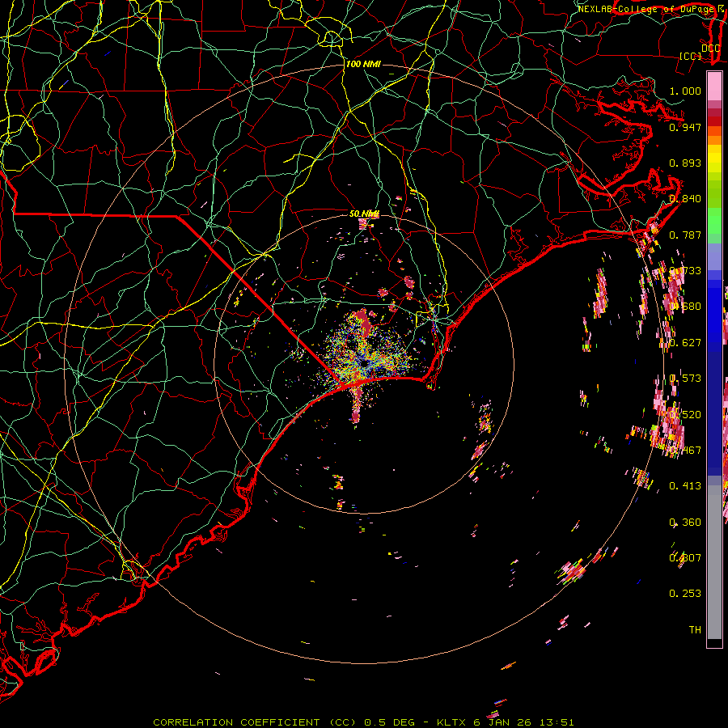
Task: Click the light pink top segment of color bar
Action: [x=714, y=87]
